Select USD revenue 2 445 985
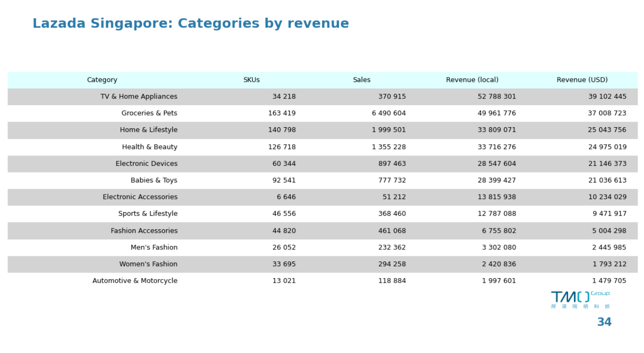The width and height of the screenshot is (644, 353). tap(609, 247)
